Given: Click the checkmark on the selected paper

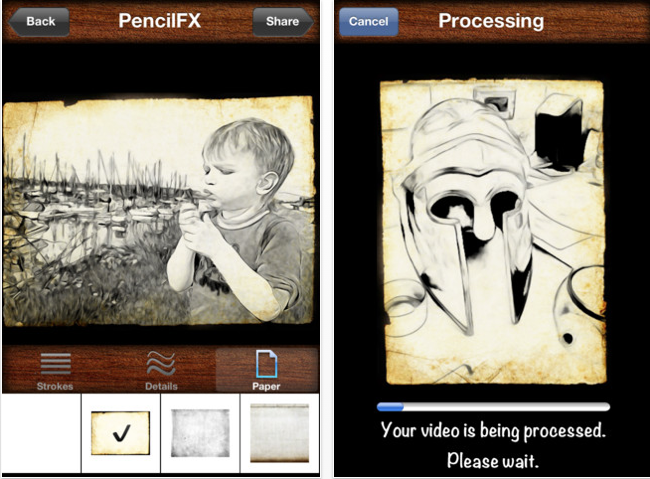Looking at the screenshot, I should [121, 433].
